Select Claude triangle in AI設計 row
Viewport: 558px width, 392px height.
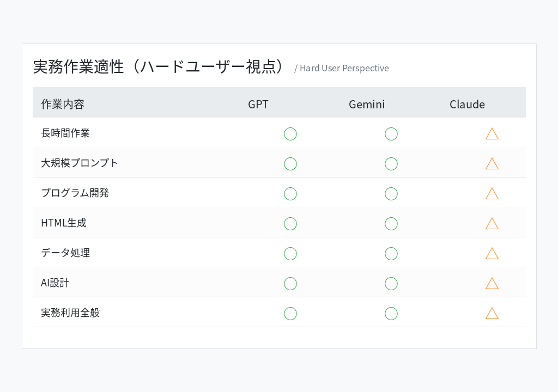coord(492,283)
